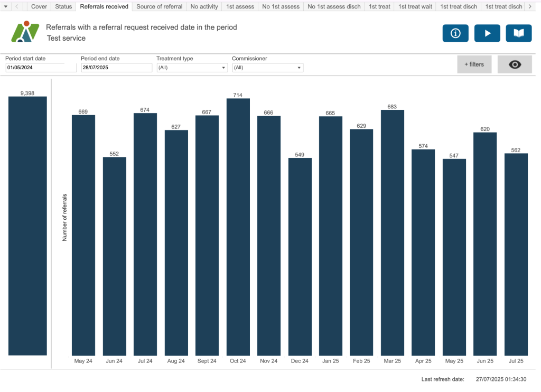Select the No activity tab
This screenshot has height=392, width=541.
(x=204, y=6)
